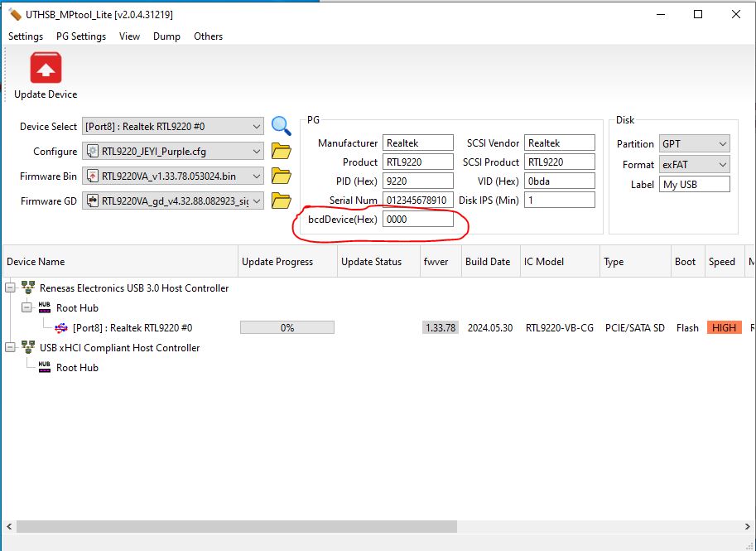This screenshot has width=756, height=551.
Task: Open folder icon beside Firmware GD
Action: (281, 201)
